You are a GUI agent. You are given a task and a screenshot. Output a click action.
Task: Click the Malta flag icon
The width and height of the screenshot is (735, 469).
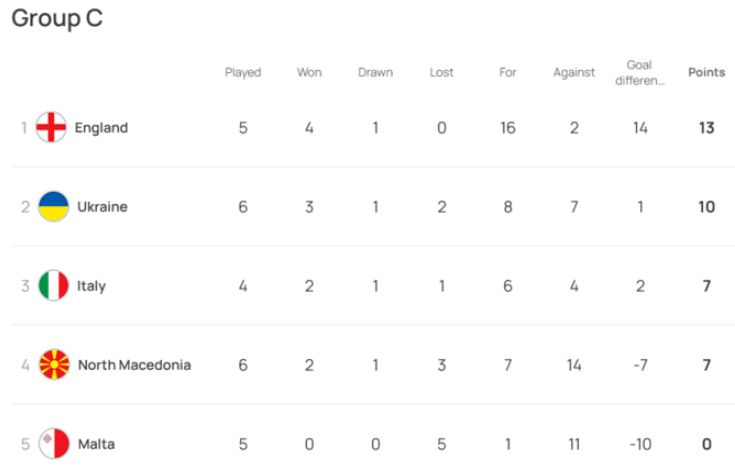click(x=53, y=444)
